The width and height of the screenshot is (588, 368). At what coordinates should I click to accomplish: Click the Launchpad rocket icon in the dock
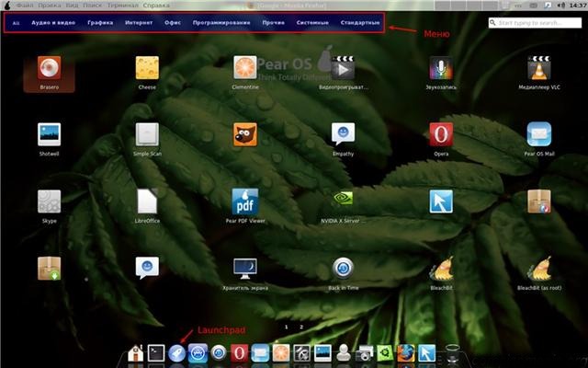pos(176,353)
